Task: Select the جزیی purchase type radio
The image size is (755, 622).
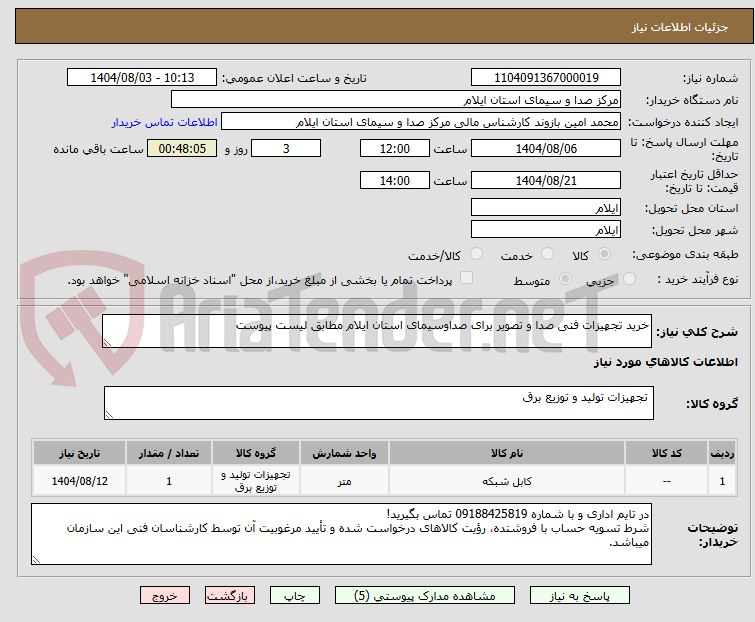Action: coord(629,278)
